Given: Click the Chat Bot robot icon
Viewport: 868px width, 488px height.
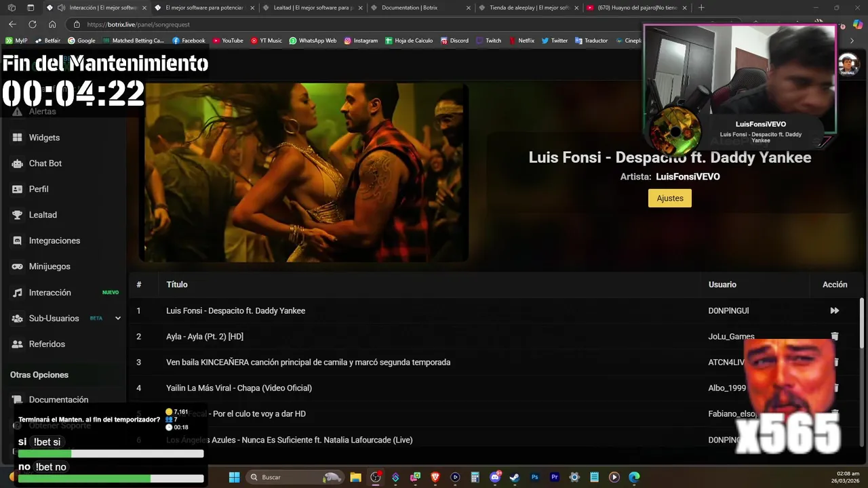Looking at the screenshot, I should point(17,163).
